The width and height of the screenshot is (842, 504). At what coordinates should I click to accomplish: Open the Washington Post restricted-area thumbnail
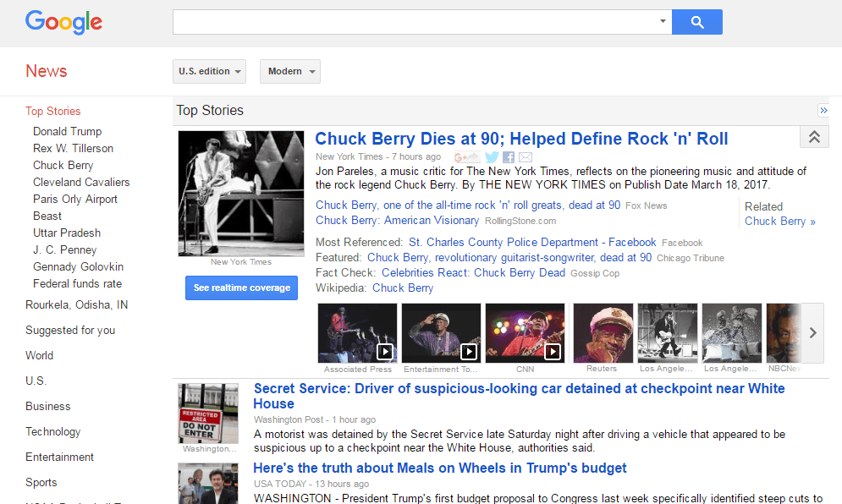[x=207, y=413]
